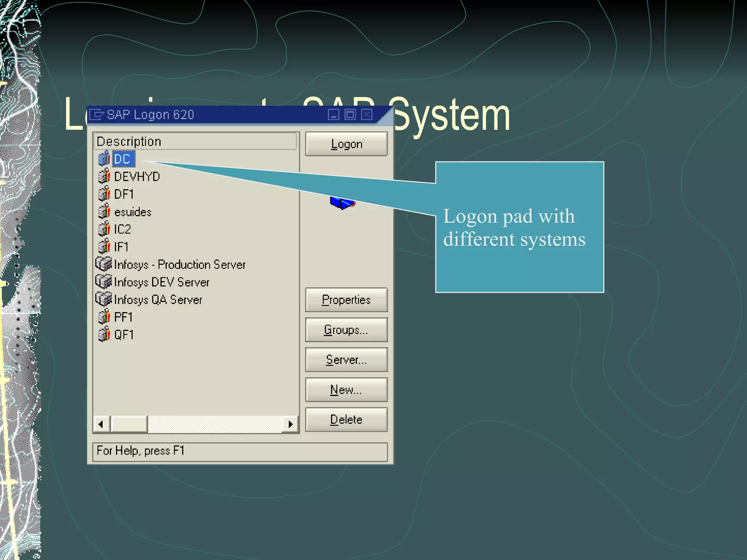Open the Groups... dialog

(x=347, y=330)
